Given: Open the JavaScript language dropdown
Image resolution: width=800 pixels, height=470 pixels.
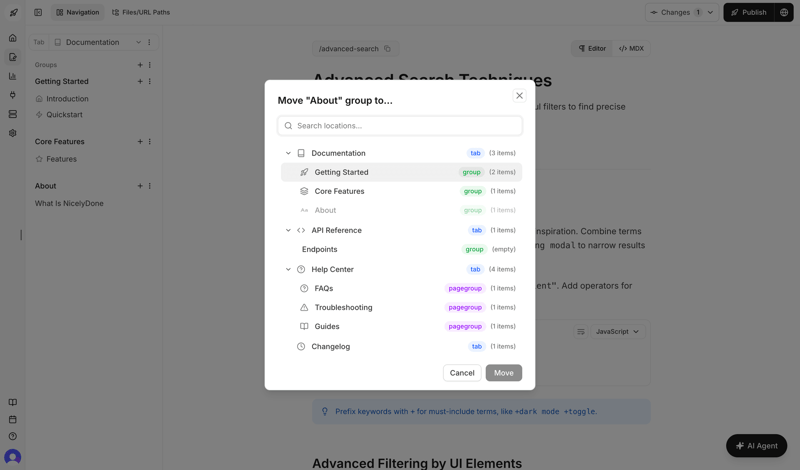Looking at the screenshot, I should click(617, 332).
